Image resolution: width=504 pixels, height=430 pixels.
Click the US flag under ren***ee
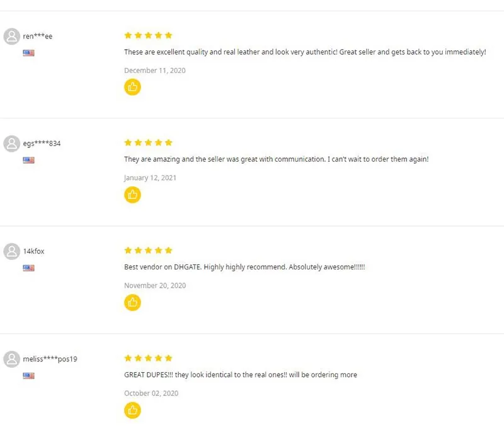pos(28,53)
